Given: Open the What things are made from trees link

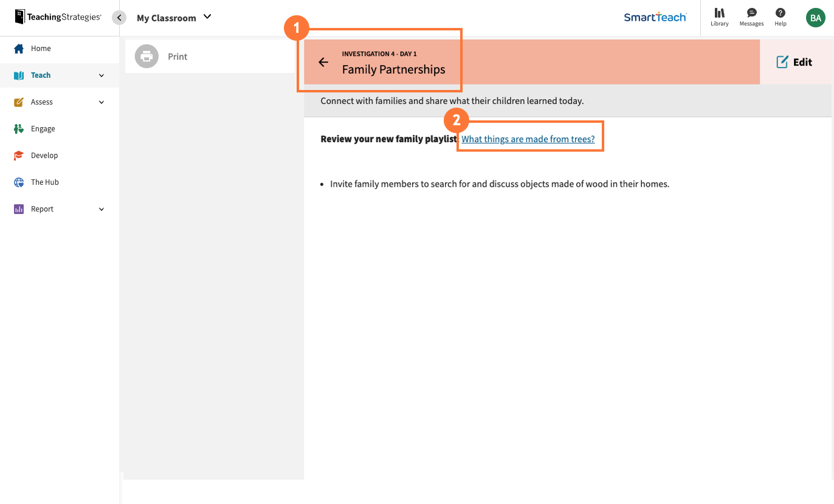Looking at the screenshot, I should coord(528,139).
